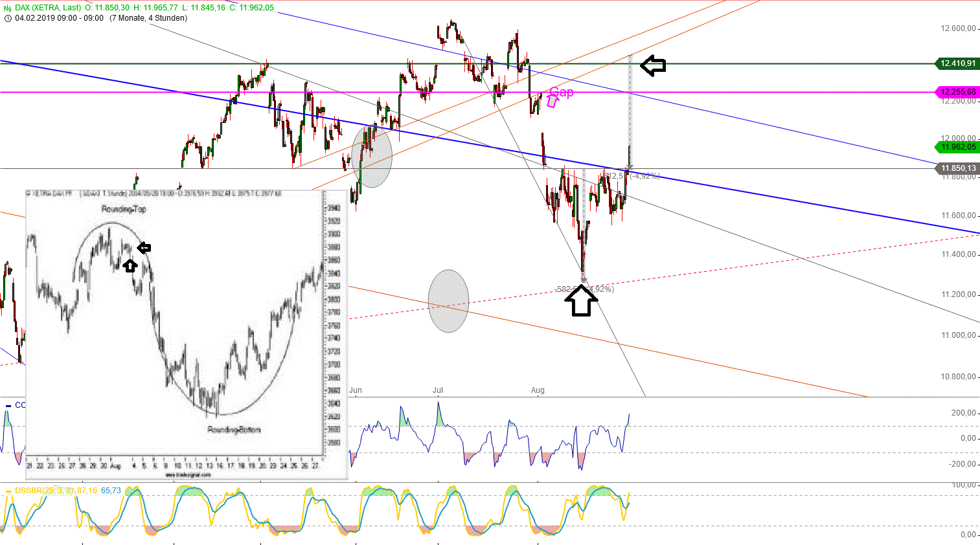Click the DSSBR(25, 3, 8) indicator label
Screen dimensions: 980x545
click(45, 491)
